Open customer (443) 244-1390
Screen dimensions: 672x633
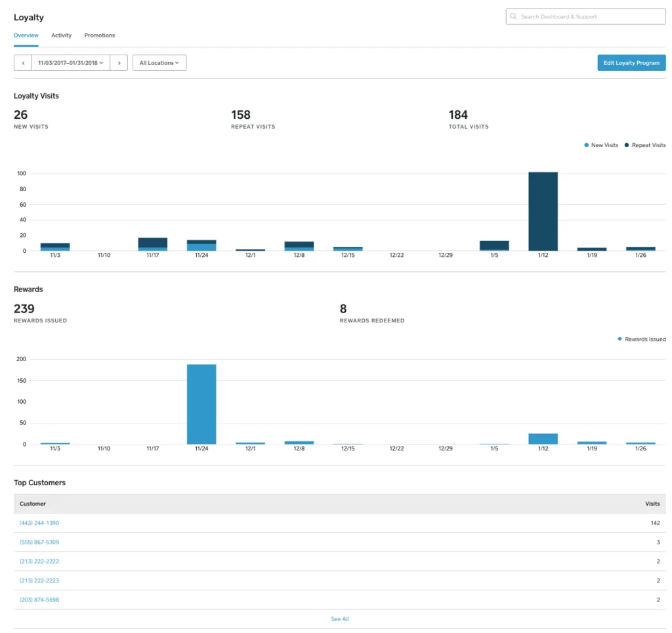coord(39,523)
